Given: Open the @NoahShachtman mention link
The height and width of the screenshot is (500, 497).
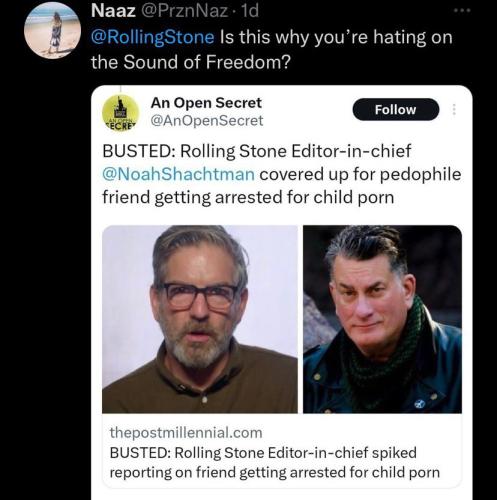Looking at the screenshot, I should pos(178,174).
